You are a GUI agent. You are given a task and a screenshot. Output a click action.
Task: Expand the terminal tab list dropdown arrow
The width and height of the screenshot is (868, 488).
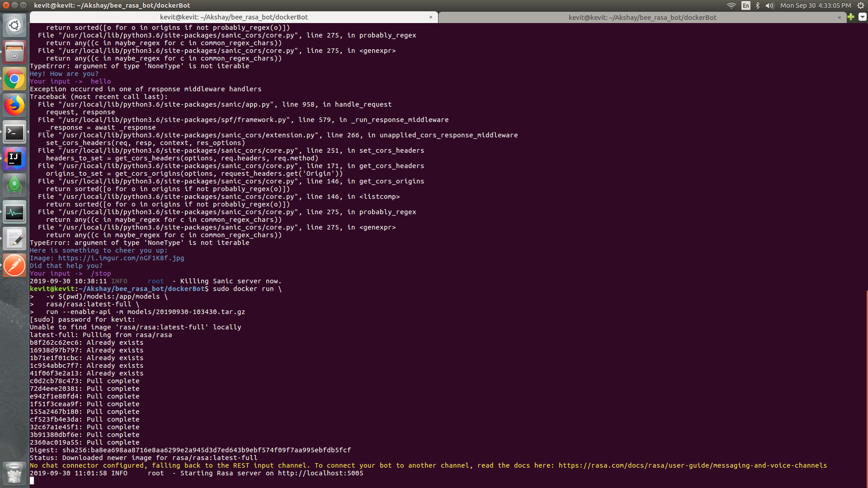click(862, 17)
